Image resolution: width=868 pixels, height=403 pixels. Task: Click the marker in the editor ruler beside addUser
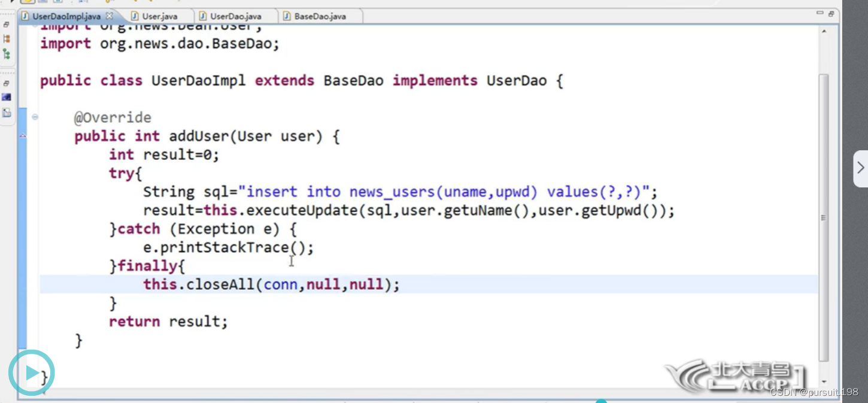[x=23, y=136]
